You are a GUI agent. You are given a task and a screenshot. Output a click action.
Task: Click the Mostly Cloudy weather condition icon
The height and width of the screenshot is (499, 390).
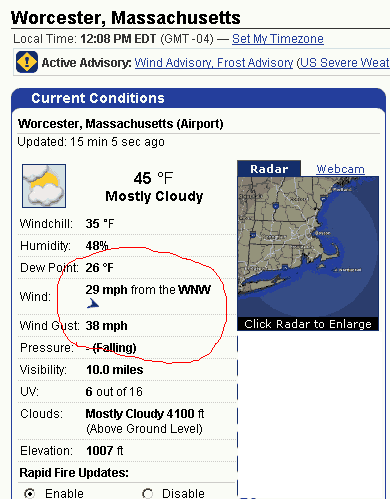(44, 186)
